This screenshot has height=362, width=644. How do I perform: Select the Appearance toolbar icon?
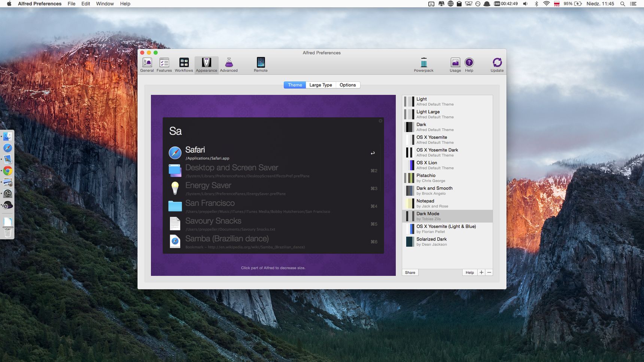click(206, 65)
